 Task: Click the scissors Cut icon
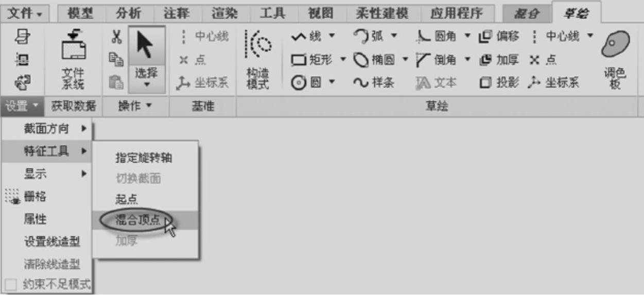(116, 37)
